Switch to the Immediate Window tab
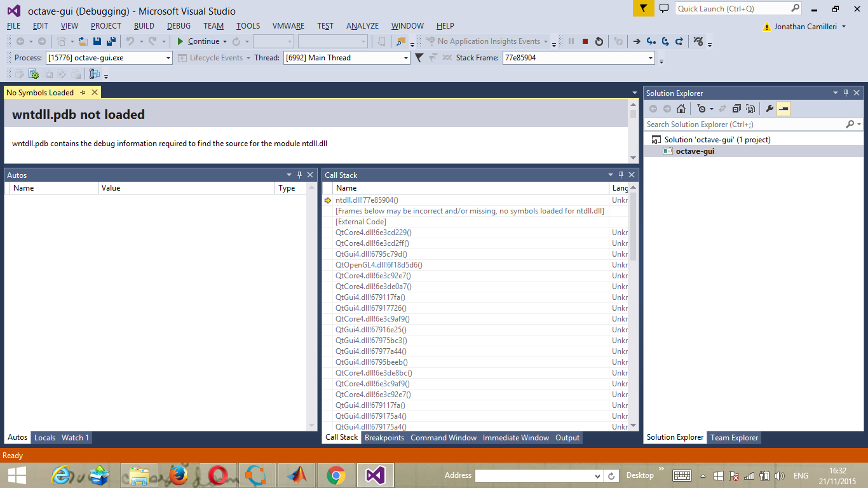Image resolution: width=868 pixels, height=488 pixels. point(516,438)
